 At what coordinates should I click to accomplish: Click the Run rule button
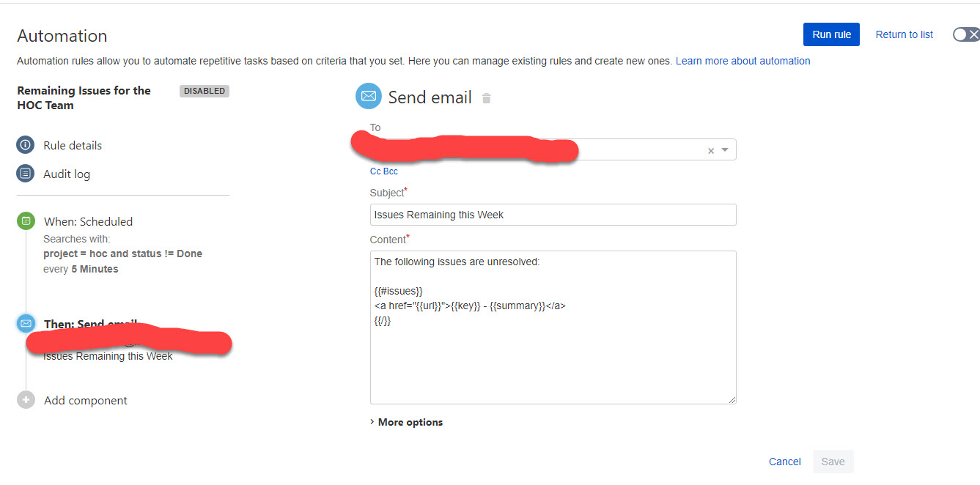point(831,34)
